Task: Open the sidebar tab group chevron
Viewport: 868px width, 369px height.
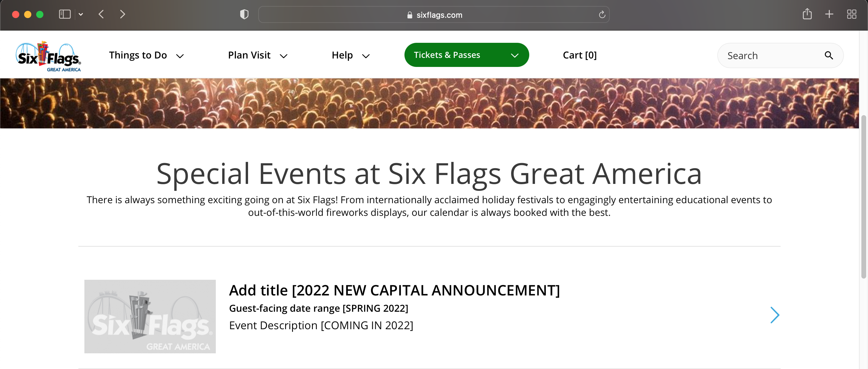Action: 80,14
